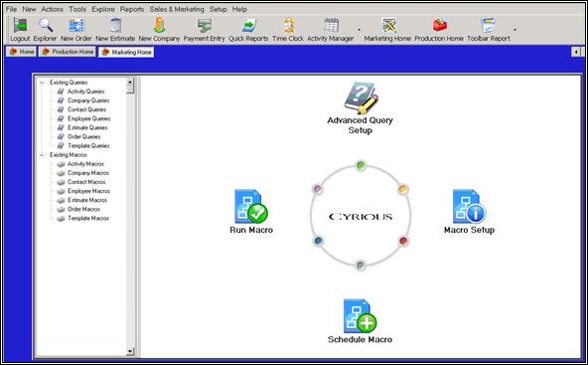Open the Macro Setup icon
The height and width of the screenshot is (365, 588).
[469, 207]
